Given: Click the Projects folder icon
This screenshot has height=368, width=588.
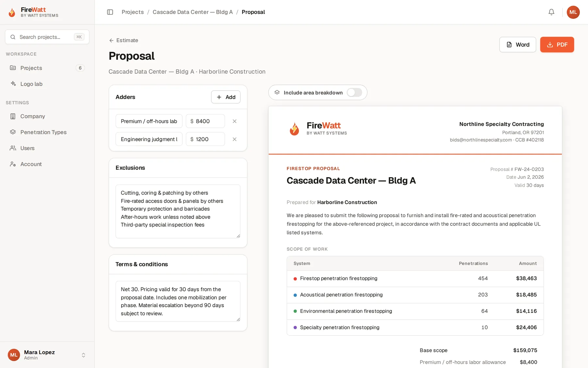Looking at the screenshot, I should pyautogui.click(x=13, y=68).
